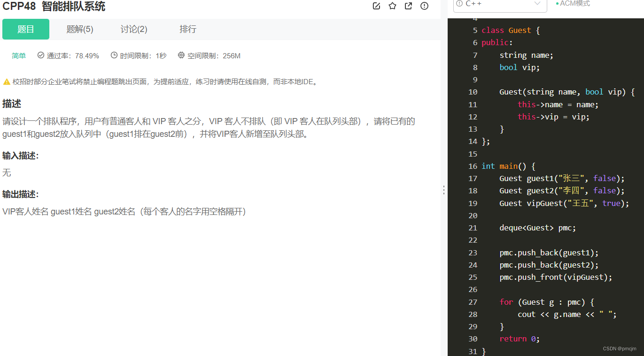Click the memory limit chip icon
This screenshot has height=356, width=644.
coord(181,55)
